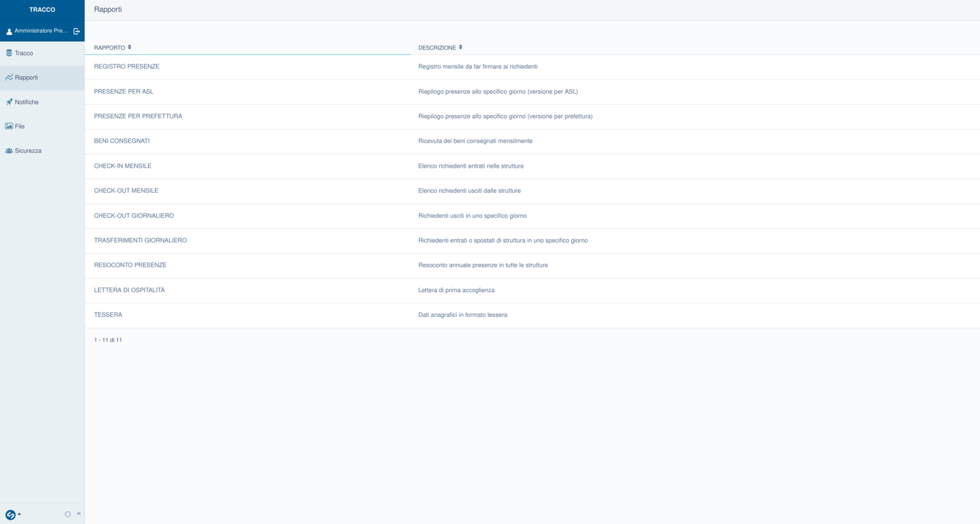This screenshot has height=524, width=980.
Task: Select the CHECK-OUT MENSILE row
Action: [x=532, y=191]
